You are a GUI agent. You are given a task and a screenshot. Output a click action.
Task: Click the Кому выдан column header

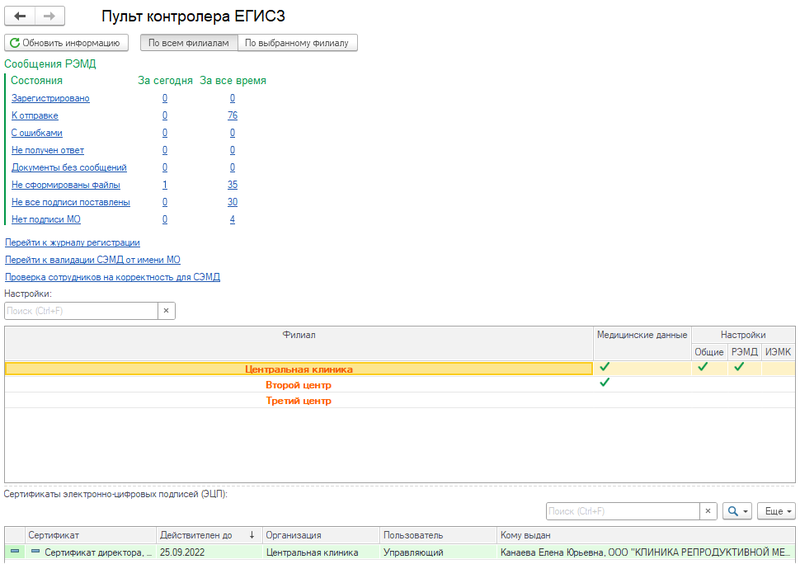[x=645, y=535]
